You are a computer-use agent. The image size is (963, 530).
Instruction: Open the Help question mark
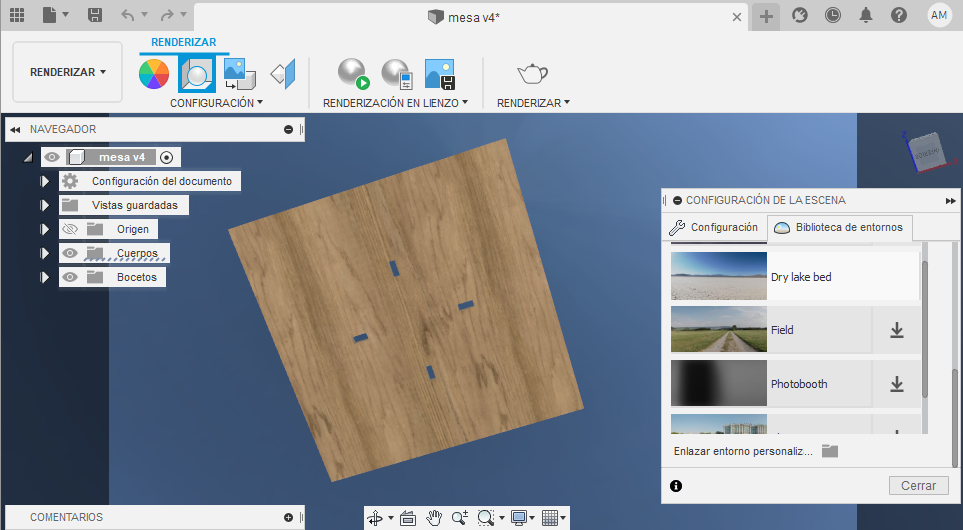899,15
